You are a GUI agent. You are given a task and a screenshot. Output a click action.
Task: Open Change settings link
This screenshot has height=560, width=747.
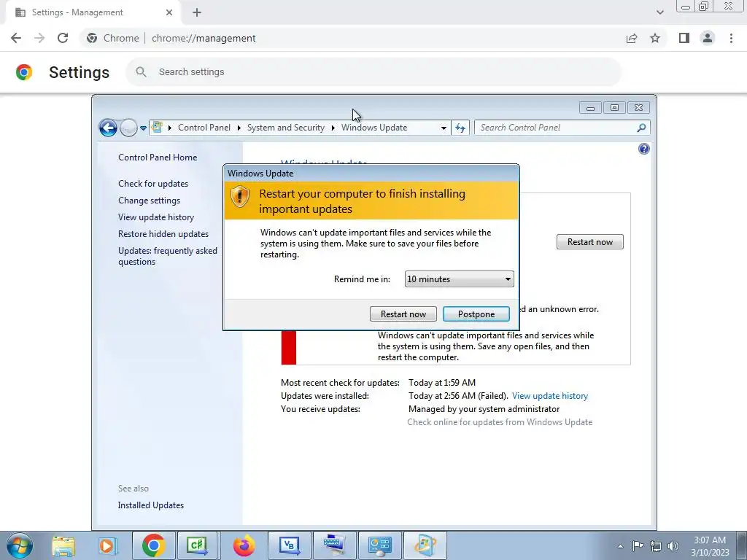[x=149, y=201]
